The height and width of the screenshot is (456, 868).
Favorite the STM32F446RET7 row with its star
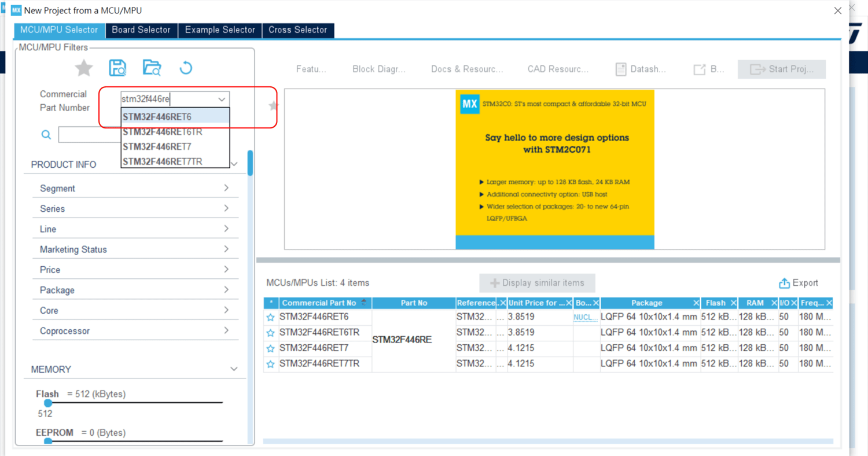[270, 349]
